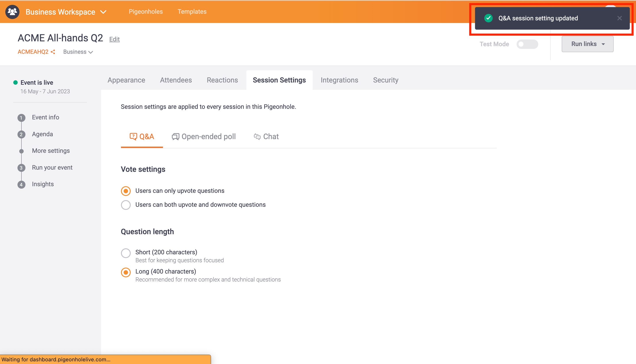Click the Q&A session setting updated message

[x=538, y=18]
